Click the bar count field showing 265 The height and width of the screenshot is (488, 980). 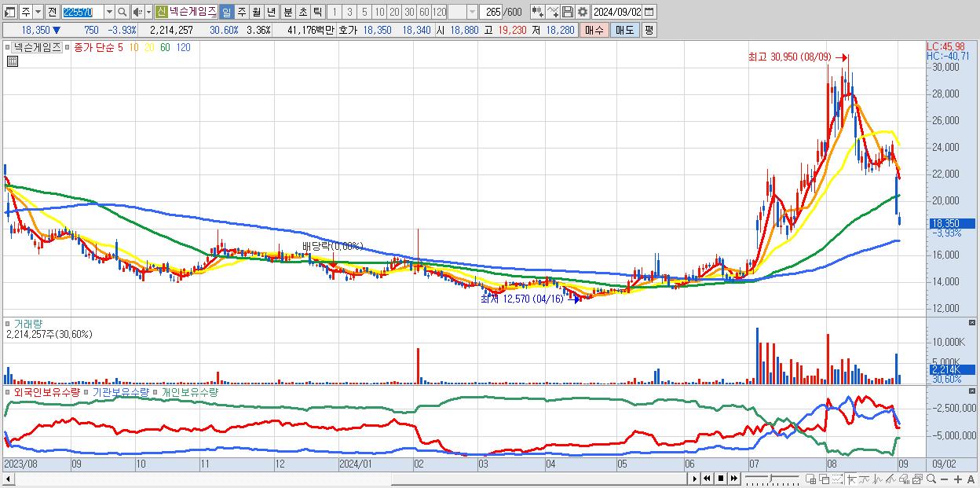point(492,12)
